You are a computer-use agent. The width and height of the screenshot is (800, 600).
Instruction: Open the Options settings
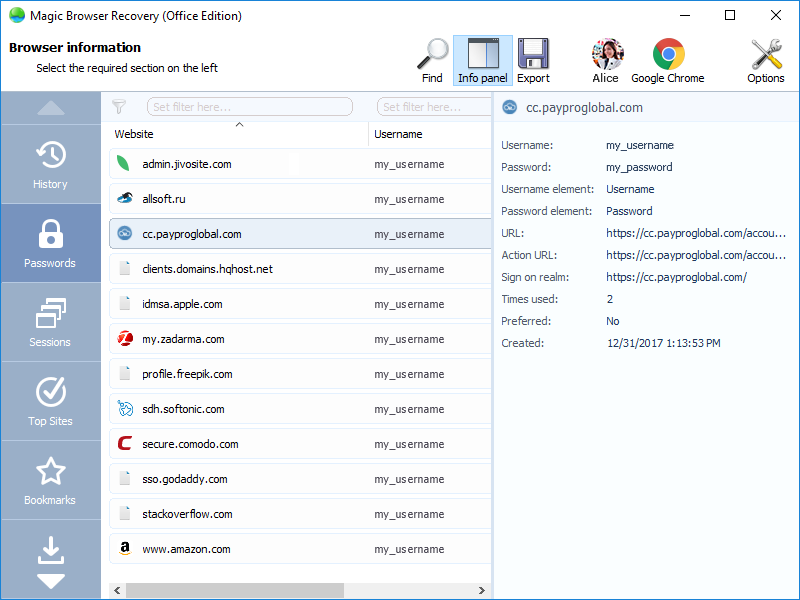(765, 57)
